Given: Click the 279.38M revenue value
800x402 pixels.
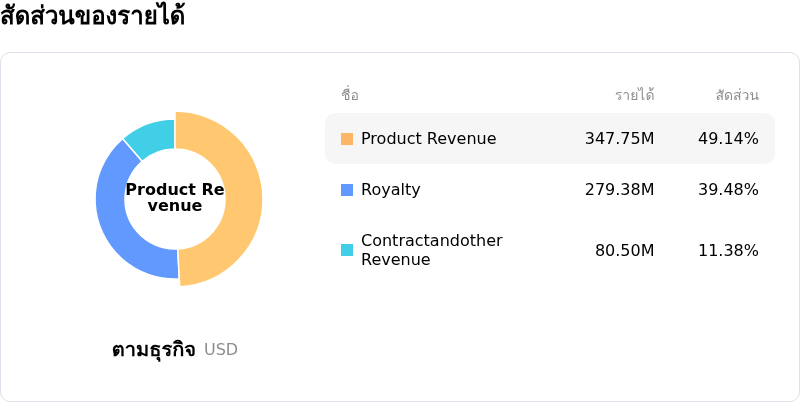Looking at the screenshot, I should click(619, 190).
